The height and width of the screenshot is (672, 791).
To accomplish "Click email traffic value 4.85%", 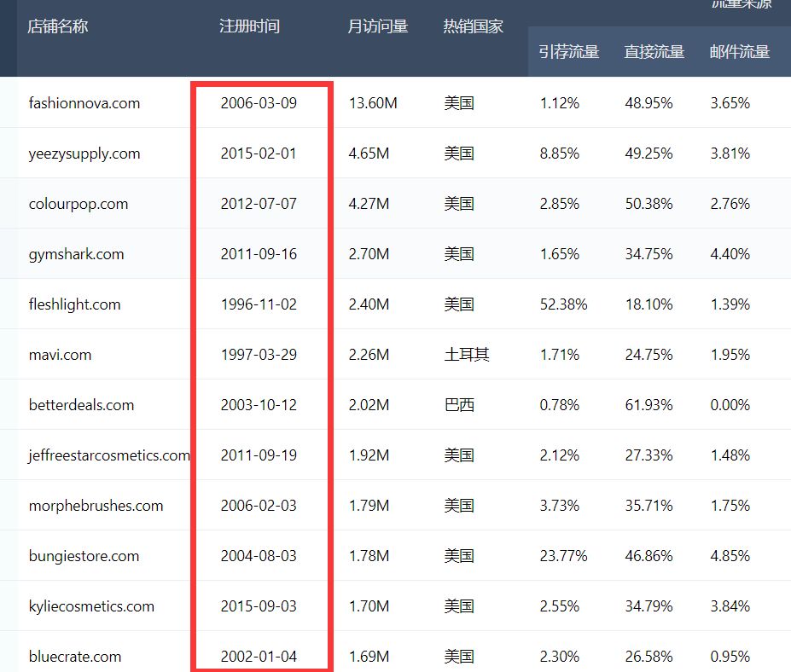I will [730, 556].
